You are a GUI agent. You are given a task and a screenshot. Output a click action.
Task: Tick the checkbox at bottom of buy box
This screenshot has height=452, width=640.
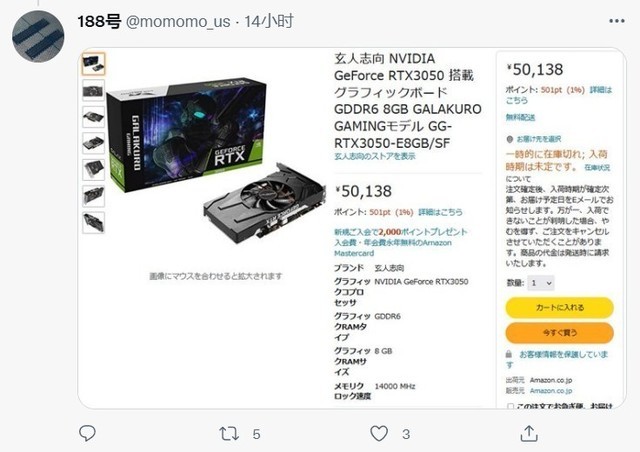(510, 406)
